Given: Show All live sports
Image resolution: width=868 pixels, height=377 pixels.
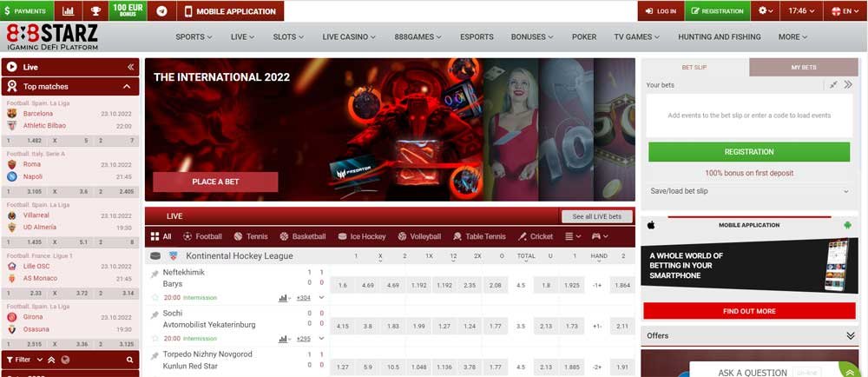Looking at the screenshot, I should pyautogui.click(x=161, y=236).
